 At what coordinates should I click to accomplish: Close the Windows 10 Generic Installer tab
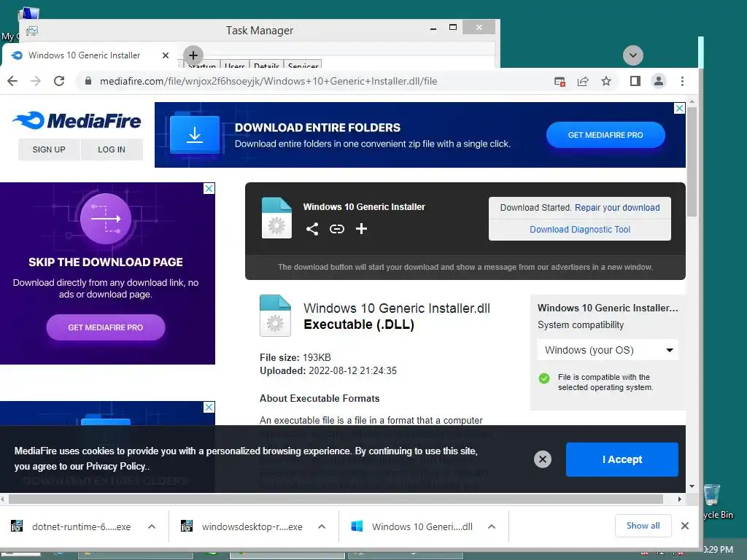166,55
